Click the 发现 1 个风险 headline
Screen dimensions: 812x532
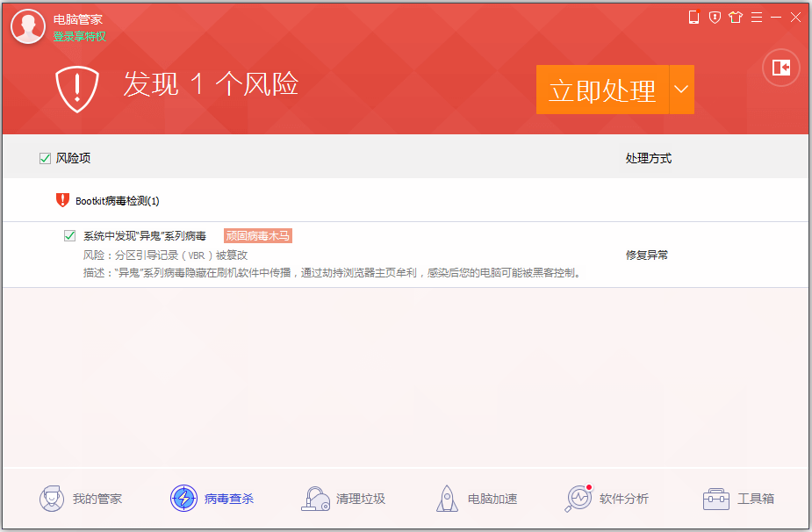[x=211, y=84]
